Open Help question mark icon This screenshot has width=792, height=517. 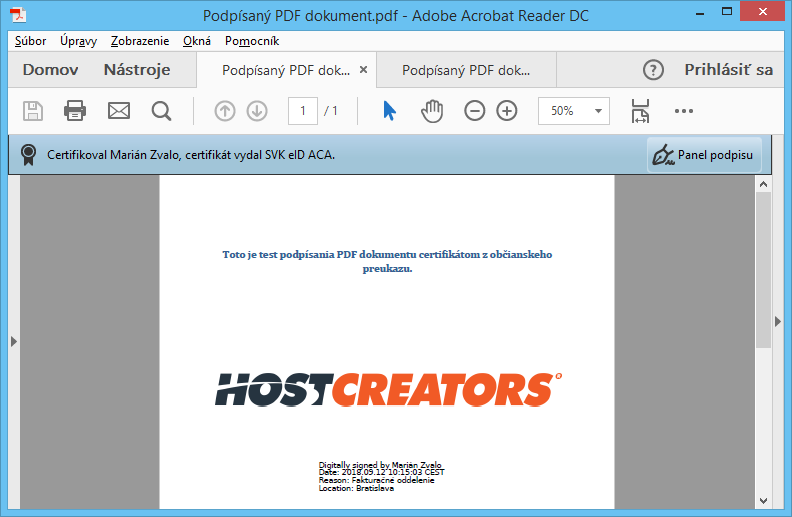point(653,70)
